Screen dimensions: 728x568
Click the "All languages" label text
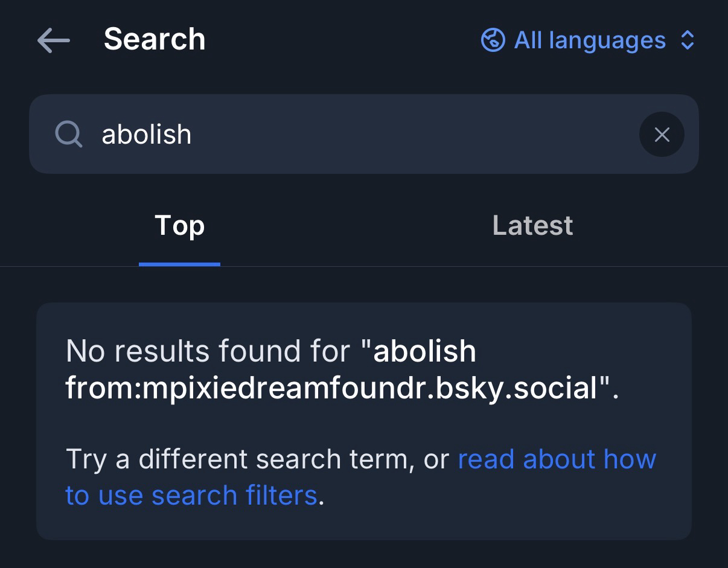coord(590,40)
